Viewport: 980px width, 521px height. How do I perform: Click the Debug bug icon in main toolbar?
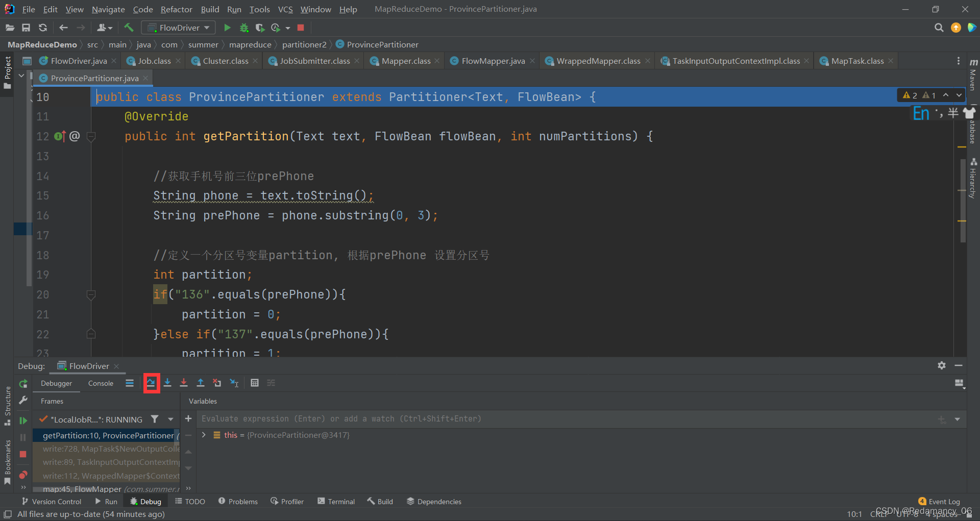click(244, 28)
